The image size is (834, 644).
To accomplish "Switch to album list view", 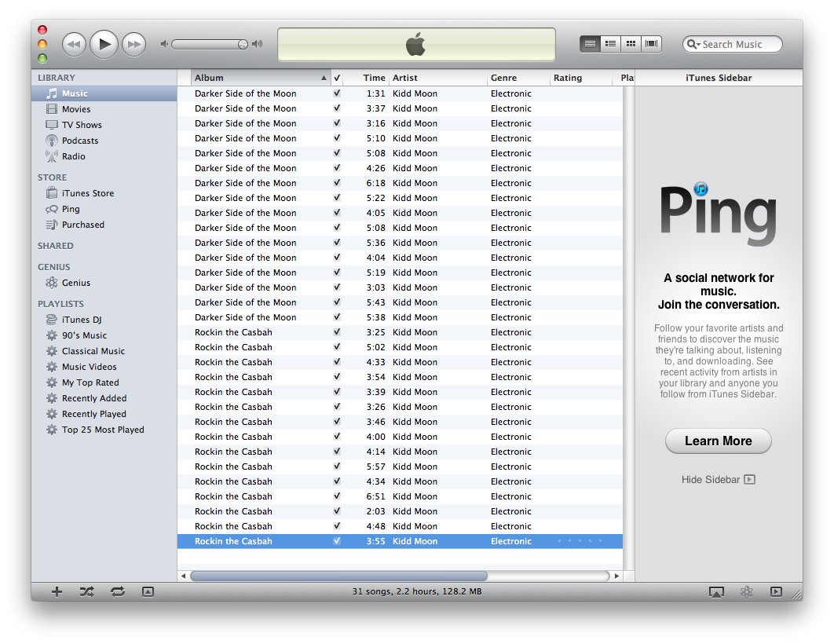I will coord(611,44).
